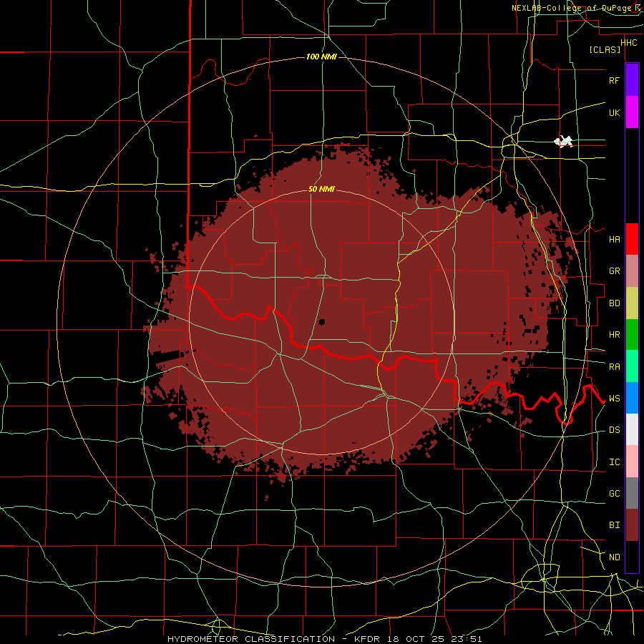This screenshot has width=644, height=644.
Task: Click the UK legend label
Action: click(x=614, y=112)
